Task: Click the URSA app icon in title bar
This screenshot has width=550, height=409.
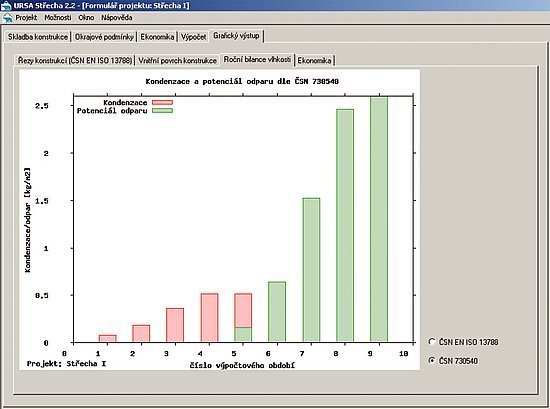Action: (6, 6)
